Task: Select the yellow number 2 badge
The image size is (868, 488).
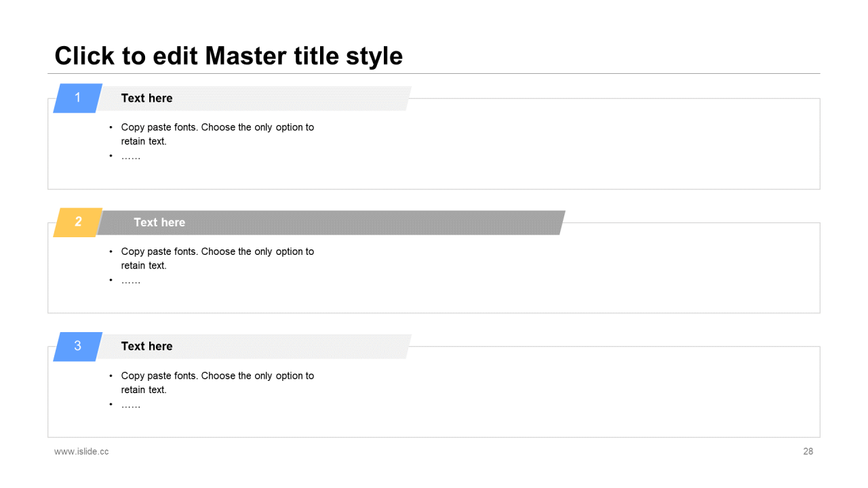Action: pyautogui.click(x=78, y=222)
